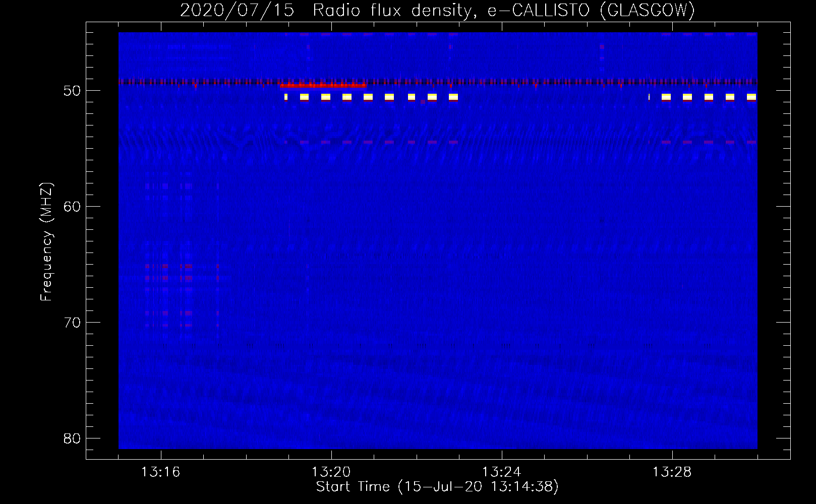Screen dimensions: 816x504
Task: Click the 13:20 time axis label
Action: point(331,472)
